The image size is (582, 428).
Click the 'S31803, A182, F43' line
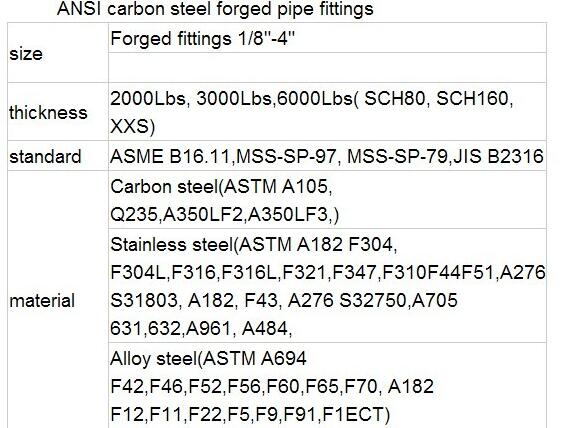pos(284,300)
